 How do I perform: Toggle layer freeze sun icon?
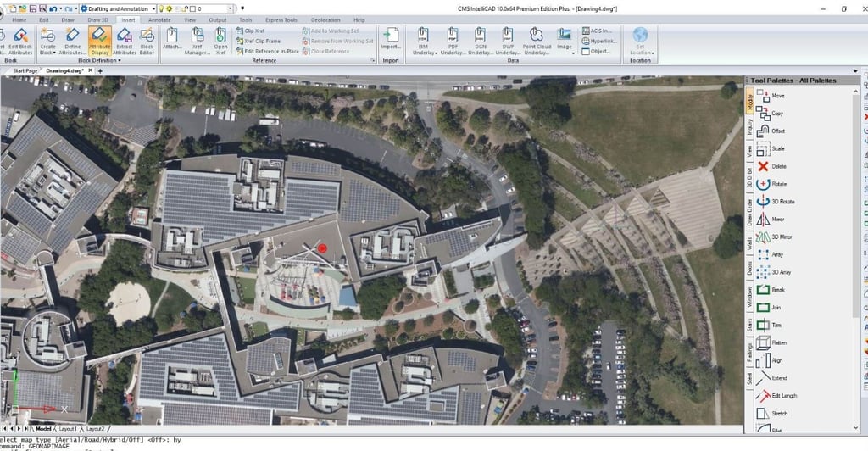coord(170,8)
